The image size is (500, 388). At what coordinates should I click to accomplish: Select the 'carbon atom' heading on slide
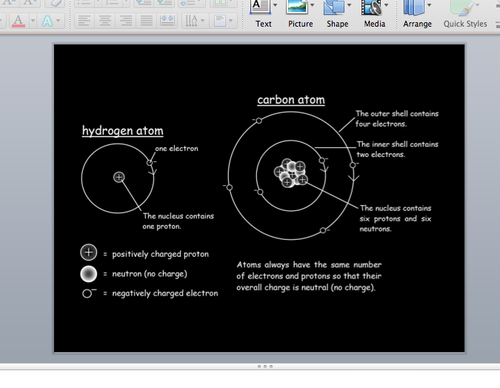point(291,100)
